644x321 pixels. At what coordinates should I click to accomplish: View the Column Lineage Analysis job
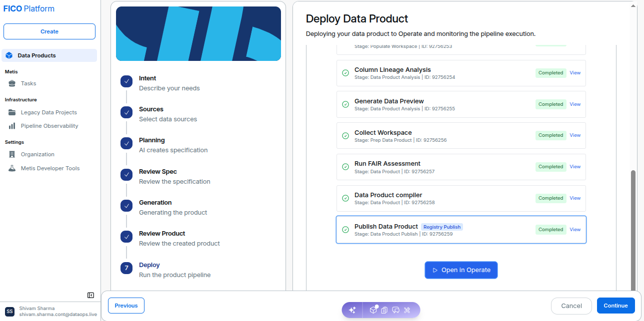[x=575, y=73]
